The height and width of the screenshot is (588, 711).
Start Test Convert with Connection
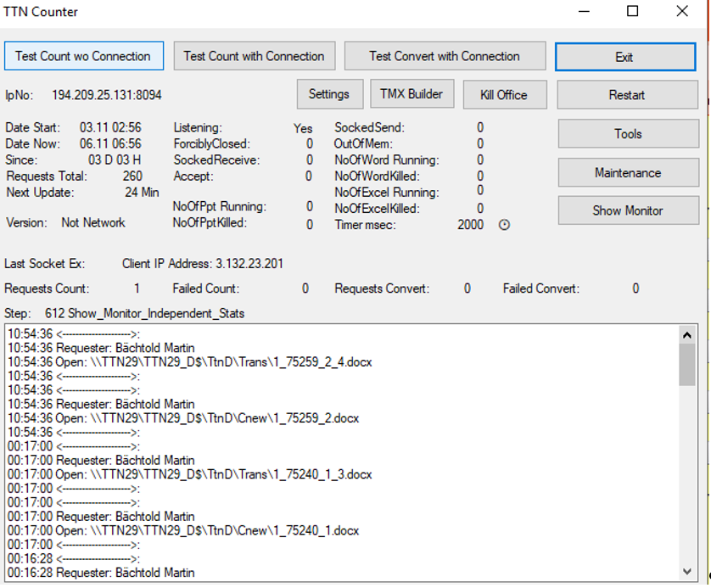(x=445, y=56)
